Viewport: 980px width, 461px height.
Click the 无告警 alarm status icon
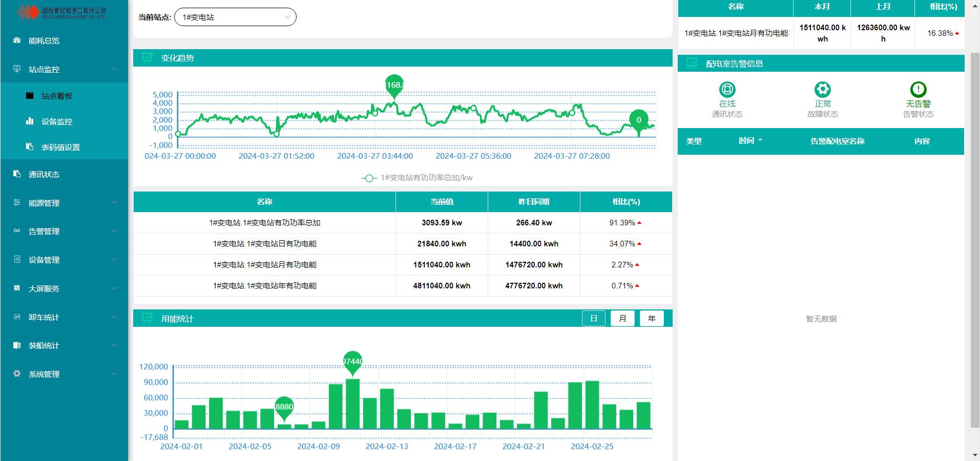(918, 90)
